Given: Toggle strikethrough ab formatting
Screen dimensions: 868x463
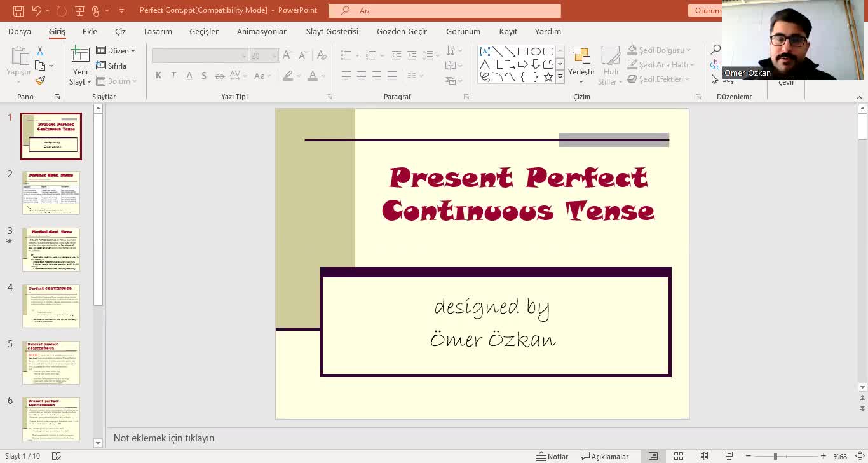Looking at the screenshot, I should [220, 76].
